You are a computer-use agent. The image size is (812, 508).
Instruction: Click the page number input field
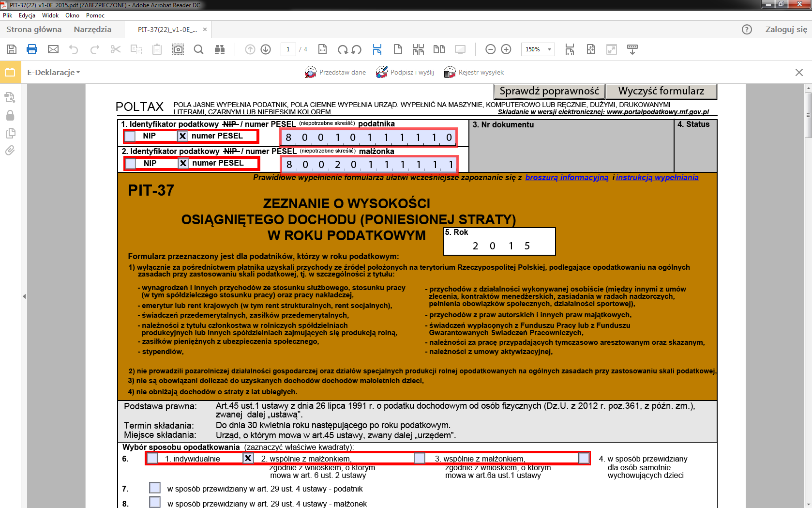tap(288, 49)
